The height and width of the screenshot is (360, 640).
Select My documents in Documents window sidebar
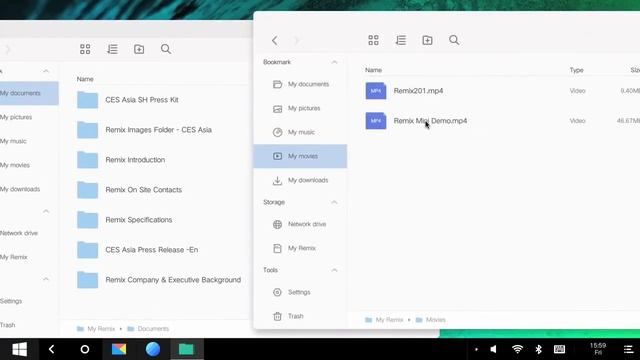click(29, 93)
